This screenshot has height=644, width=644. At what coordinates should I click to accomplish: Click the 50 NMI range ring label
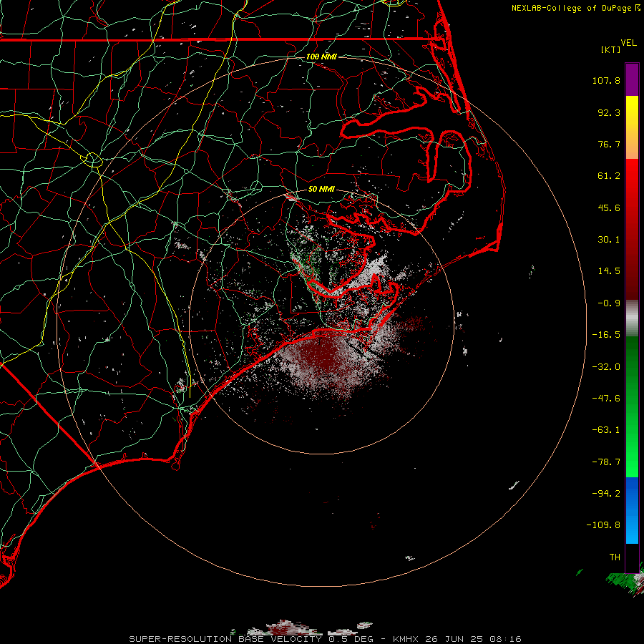[x=321, y=189]
